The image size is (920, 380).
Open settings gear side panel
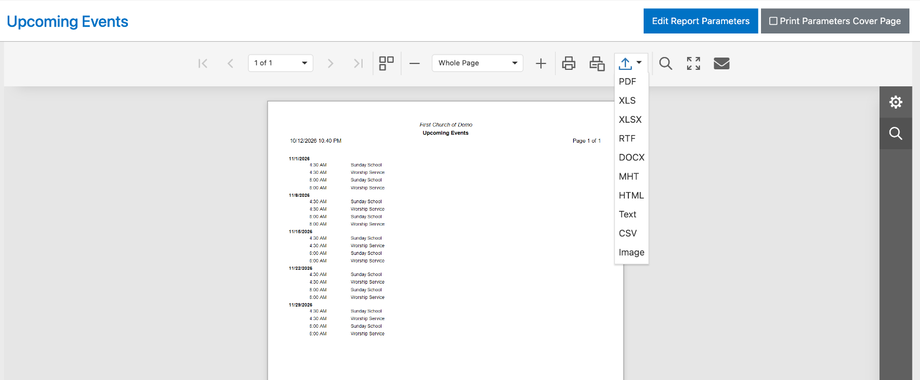click(x=895, y=102)
